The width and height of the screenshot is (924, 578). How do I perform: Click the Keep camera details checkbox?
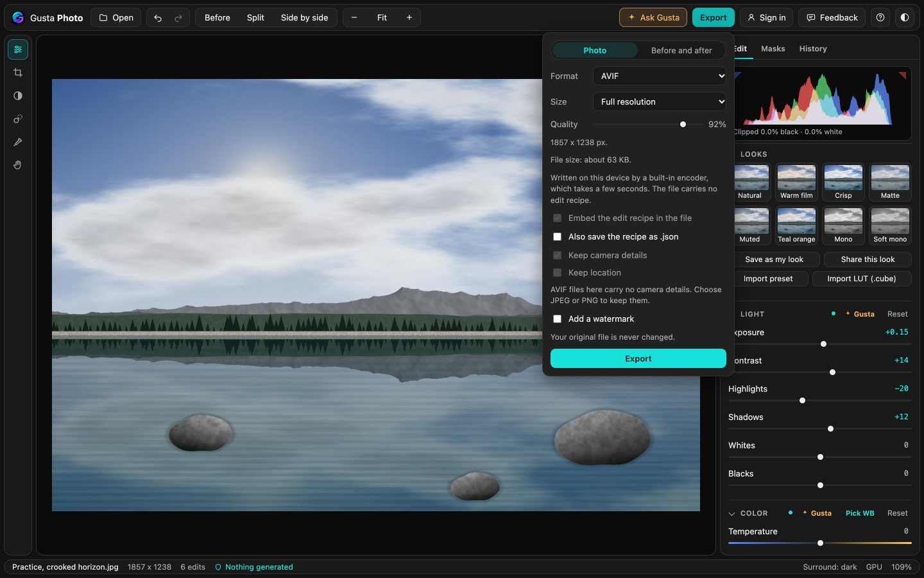557,256
